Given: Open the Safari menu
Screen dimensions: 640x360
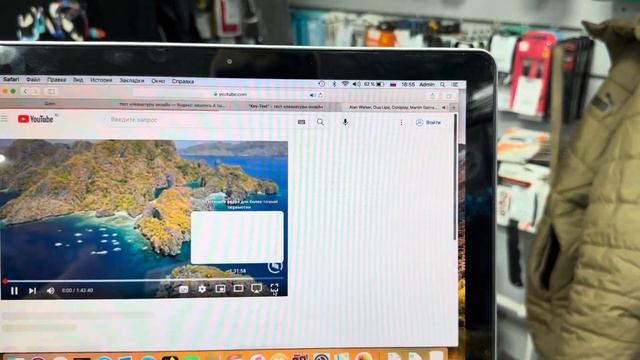Looking at the screenshot, I should pos(11,79).
